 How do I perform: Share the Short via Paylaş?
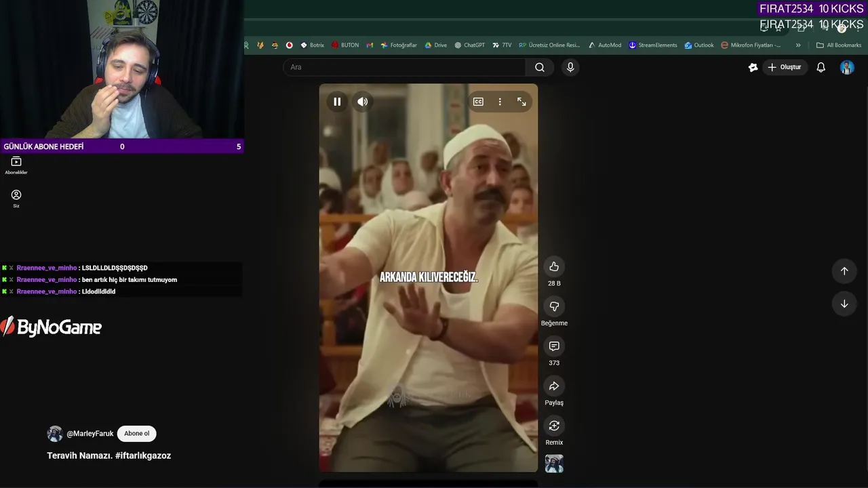tap(554, 386)
